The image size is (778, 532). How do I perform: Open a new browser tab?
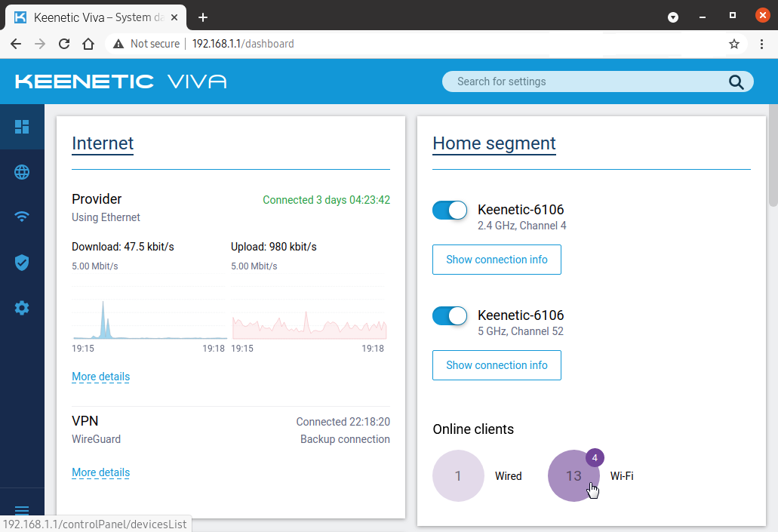(x=203, y=17)
